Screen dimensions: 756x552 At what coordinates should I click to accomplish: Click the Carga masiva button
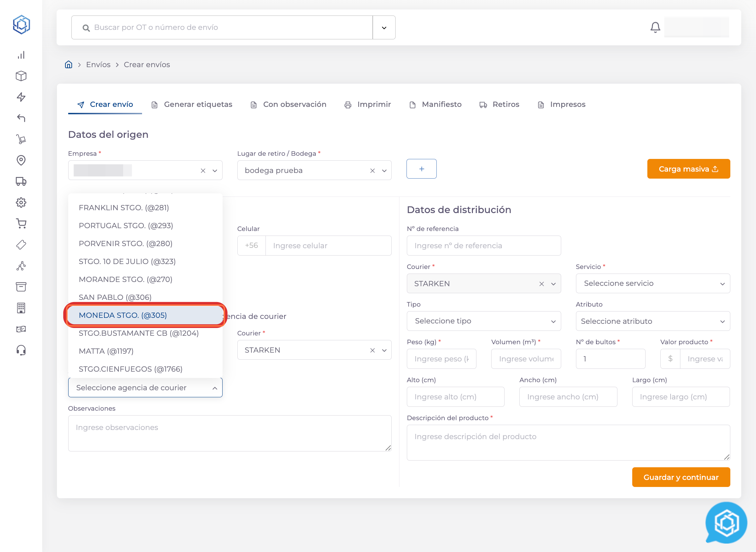688,169
